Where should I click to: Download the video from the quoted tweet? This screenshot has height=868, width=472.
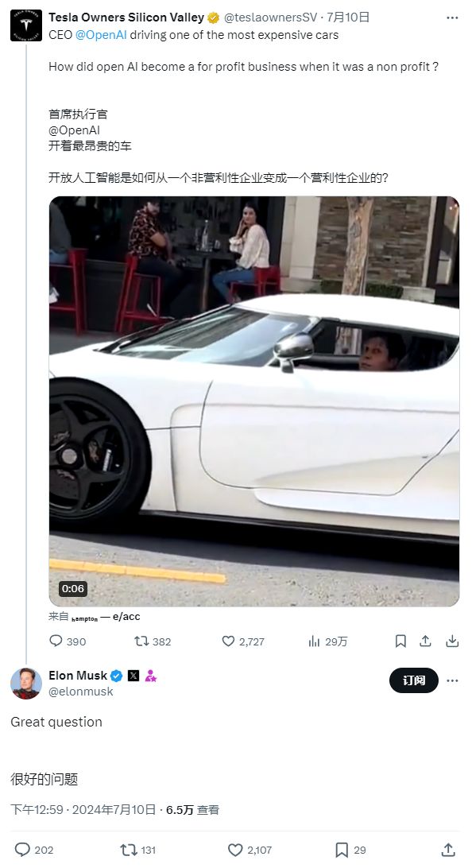click(453, 641)
